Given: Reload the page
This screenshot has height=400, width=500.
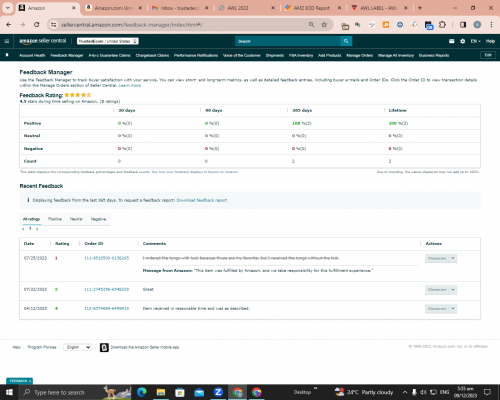Looking at the screenshot, I should pyautogui.click(x=37, y=25).
